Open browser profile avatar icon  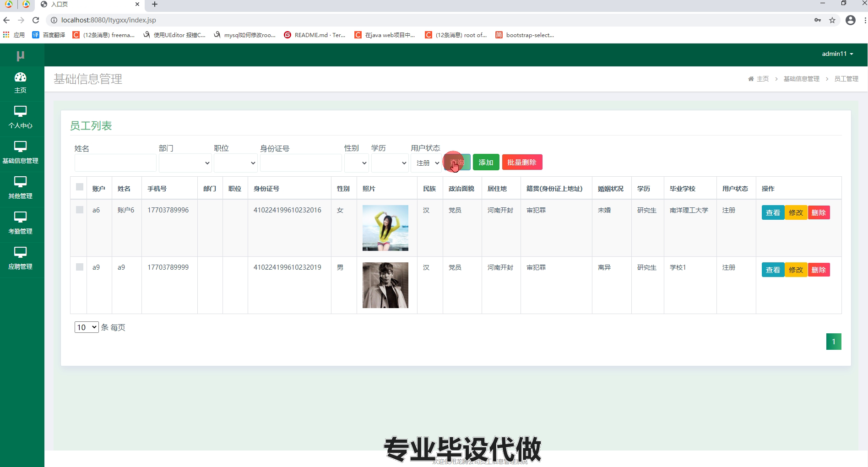[851, 20]
